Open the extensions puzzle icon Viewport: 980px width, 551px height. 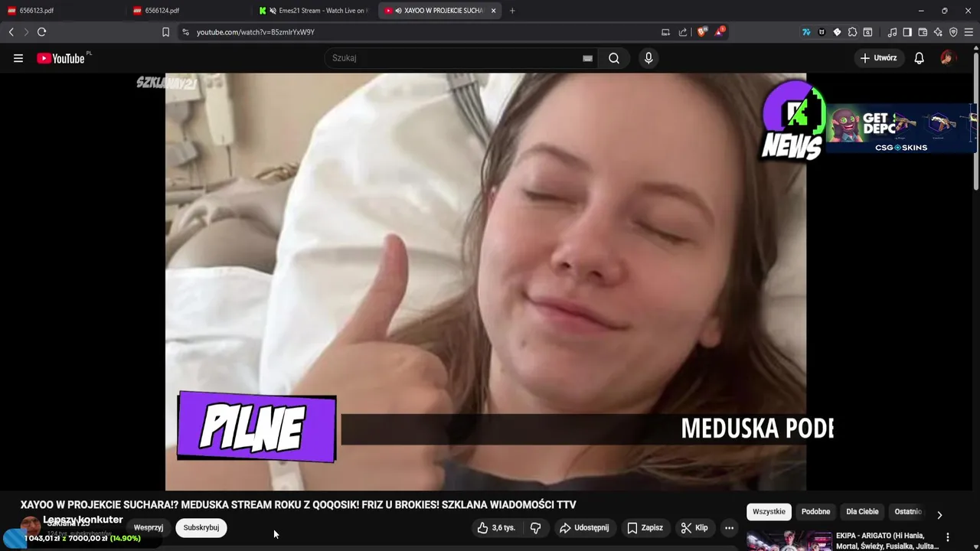852,32
